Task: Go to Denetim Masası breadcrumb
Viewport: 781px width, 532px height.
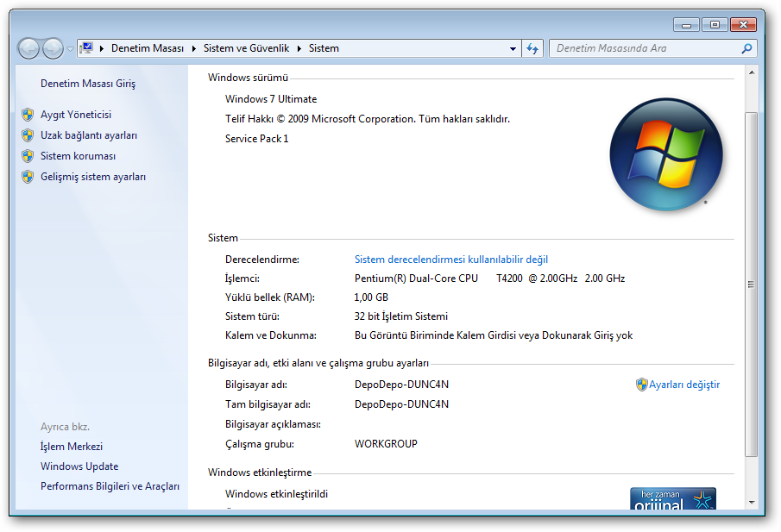Action: (x=148, y=48)
